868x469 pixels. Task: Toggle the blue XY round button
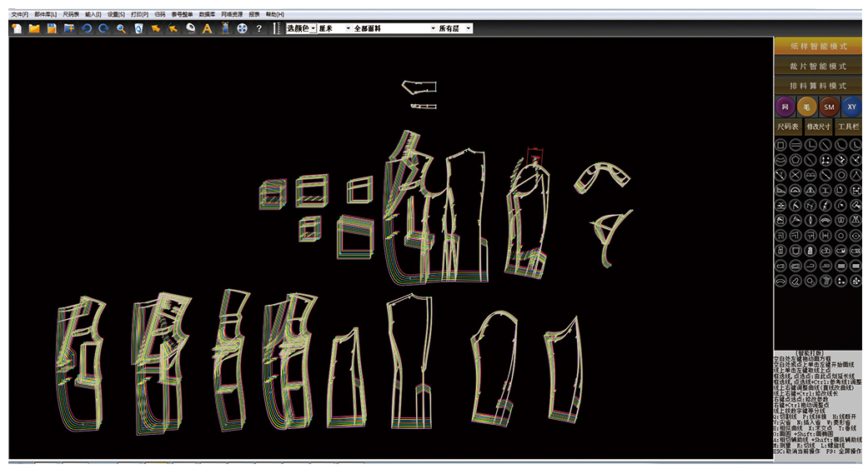[851, 107]
